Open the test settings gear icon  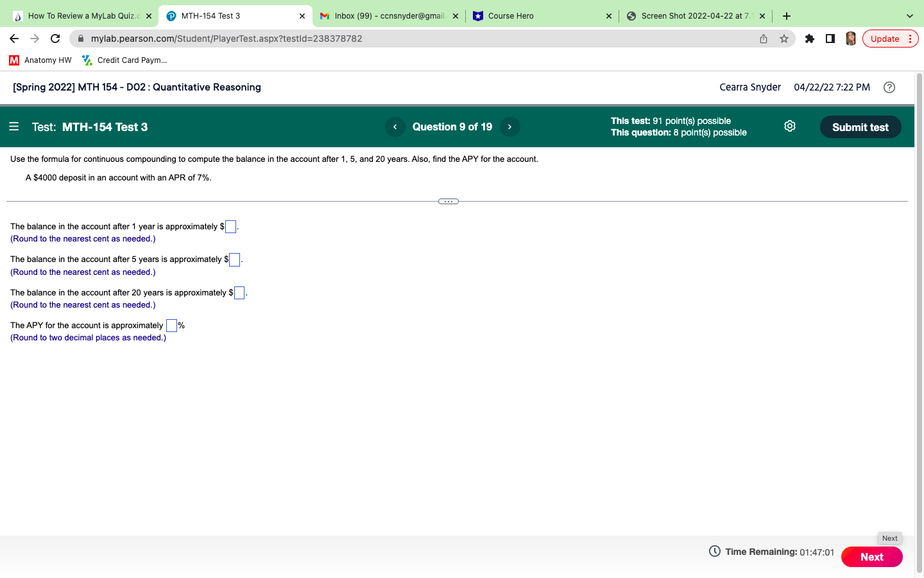[x=789, y=127]
